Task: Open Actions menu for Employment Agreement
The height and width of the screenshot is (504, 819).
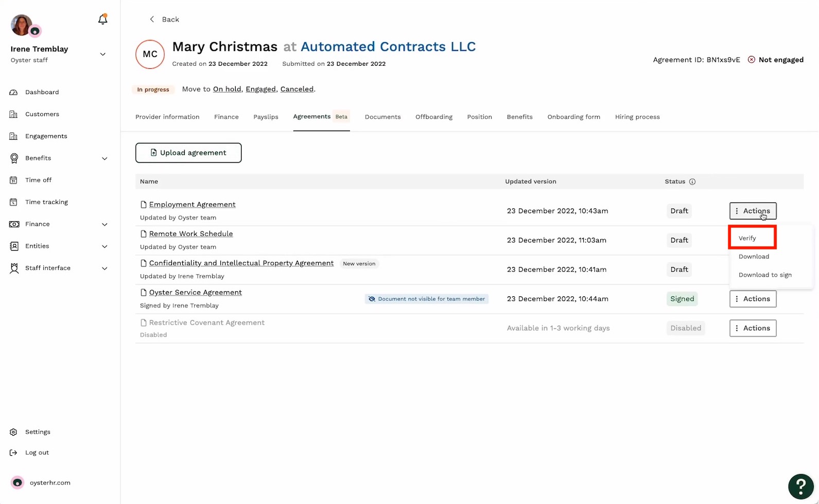Action: pyautogui.click(x=753, y=211)
